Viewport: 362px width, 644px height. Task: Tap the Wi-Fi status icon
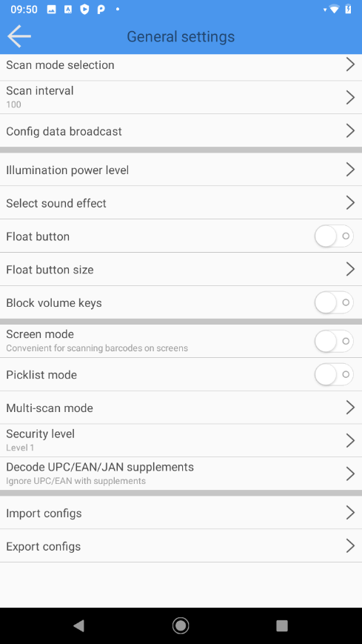(x=334, y=9)
